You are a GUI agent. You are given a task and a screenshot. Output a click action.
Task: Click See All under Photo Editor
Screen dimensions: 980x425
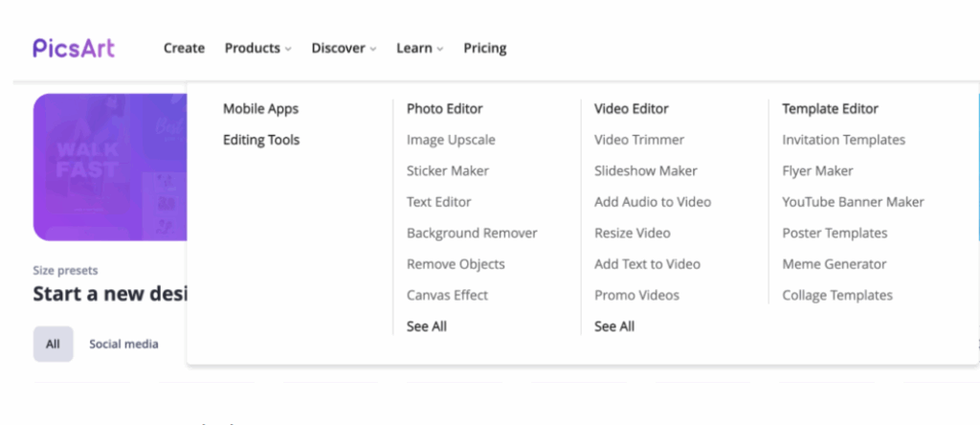tap(426, 326)
